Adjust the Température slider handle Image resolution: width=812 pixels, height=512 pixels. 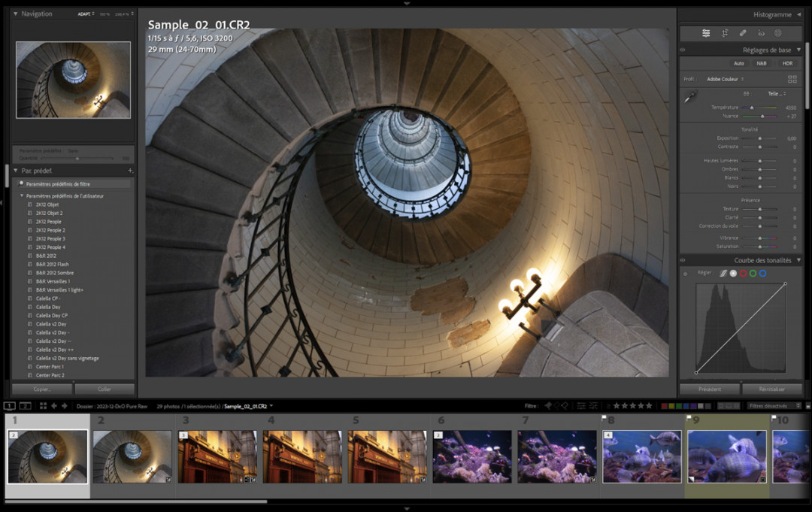click(x=752, y=108)
